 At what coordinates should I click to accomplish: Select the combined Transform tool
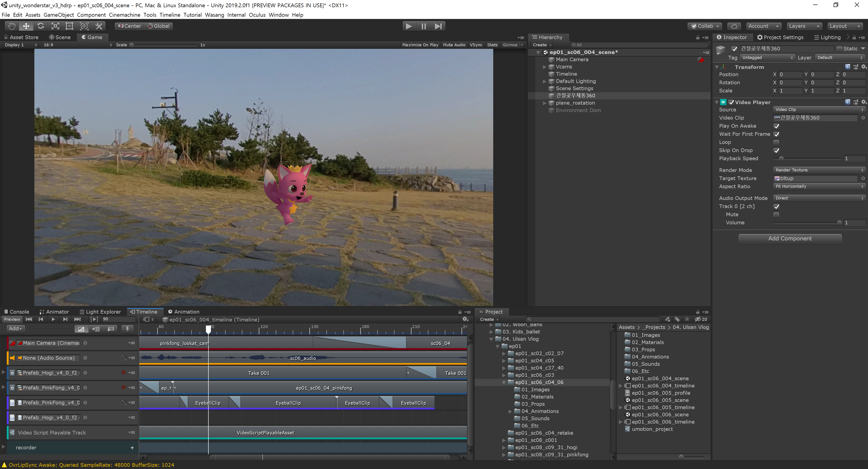click(x=84, y=26)
